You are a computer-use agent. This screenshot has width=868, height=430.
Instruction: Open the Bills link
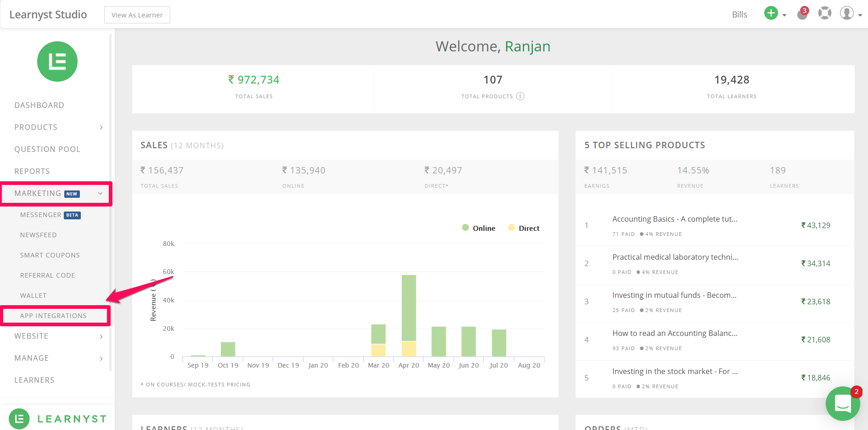(x=739, y=14)
